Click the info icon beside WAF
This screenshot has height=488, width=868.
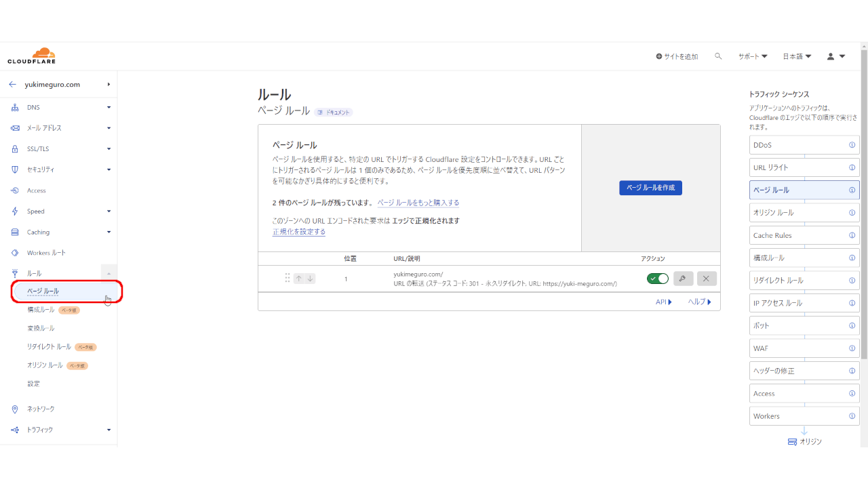point(852,348)
